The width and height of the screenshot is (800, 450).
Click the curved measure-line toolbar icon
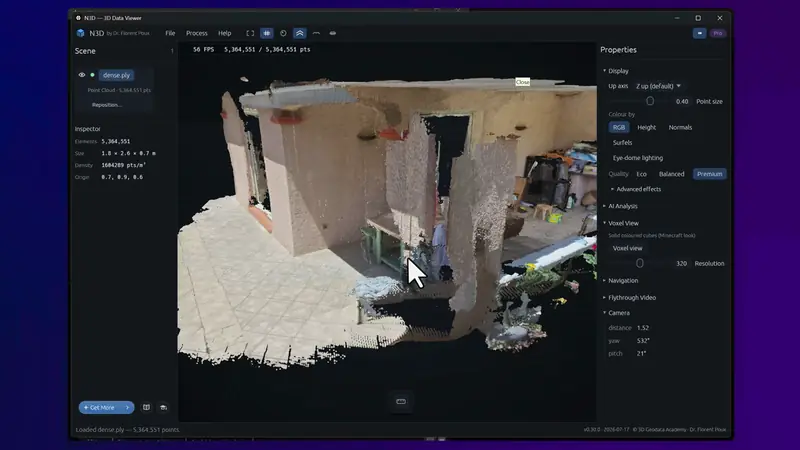[x=316, y=33]
